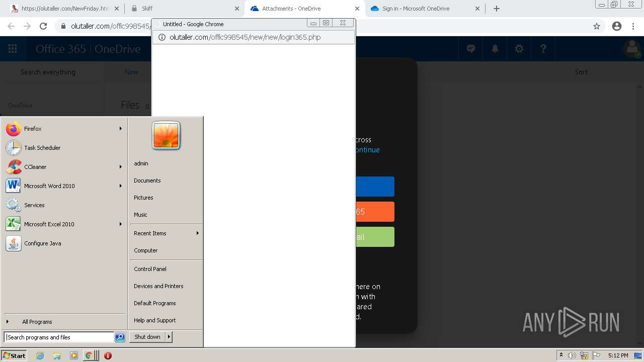Open the media player taskbar icon
644x362 pixels.
(x=74, y=355)
